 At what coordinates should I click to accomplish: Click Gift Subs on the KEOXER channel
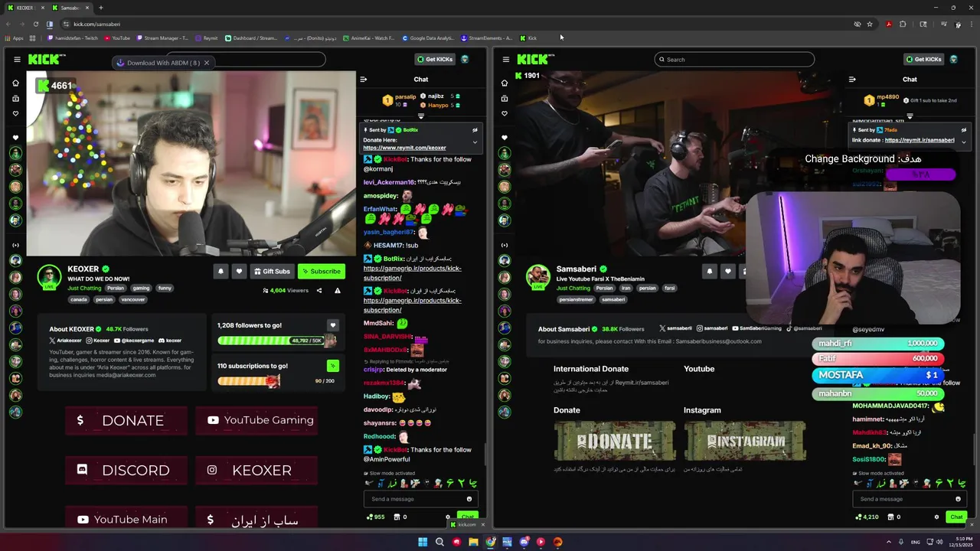point(272,271)
